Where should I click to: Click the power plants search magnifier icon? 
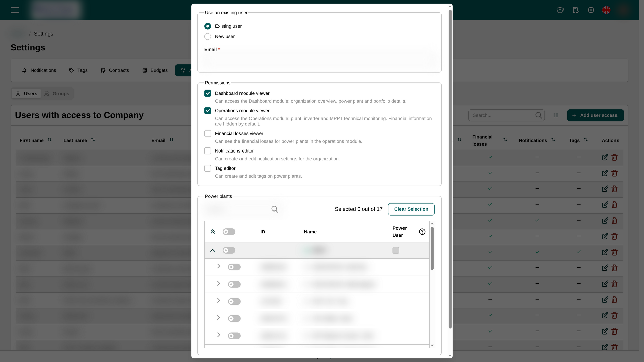(x=275, y=209)
